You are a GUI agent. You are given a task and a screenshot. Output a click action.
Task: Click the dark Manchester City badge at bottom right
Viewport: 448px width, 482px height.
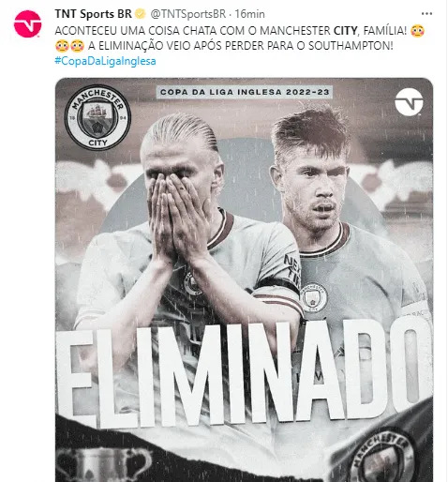[x=383, y=457]
